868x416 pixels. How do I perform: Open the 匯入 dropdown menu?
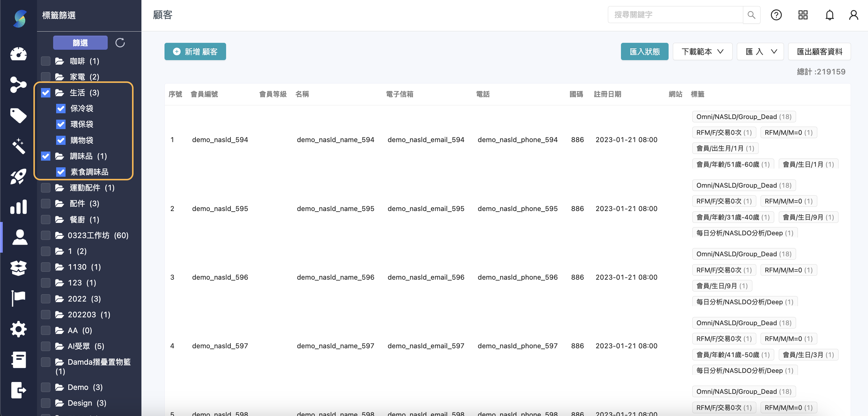(x=760, y=52)
